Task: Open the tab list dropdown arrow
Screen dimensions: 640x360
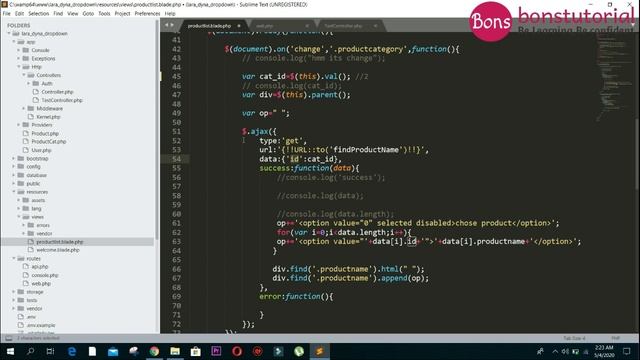Action: (633, 25)
